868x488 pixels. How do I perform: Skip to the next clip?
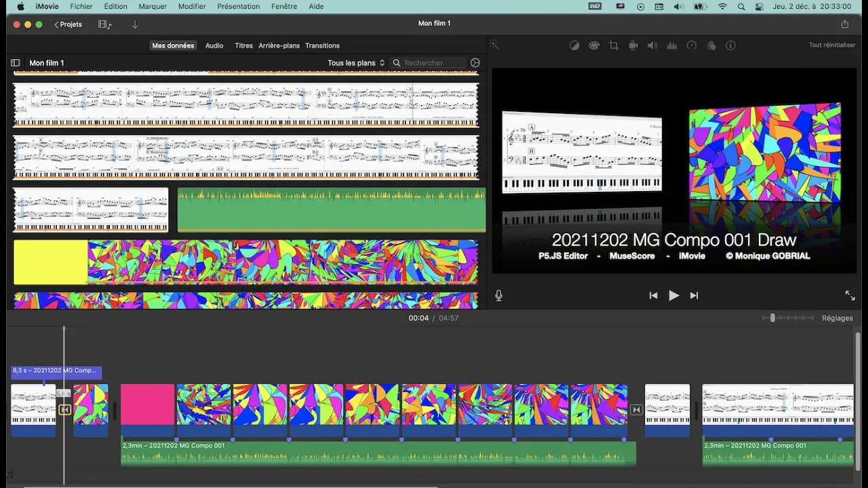coord(694,296)
